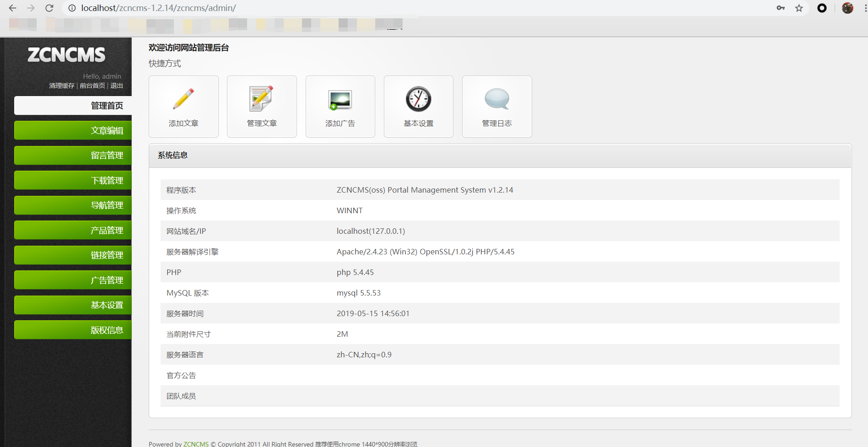Open the ZCNCMS footer link
This screenshot has height=447, width=868.
coord(196,444)
